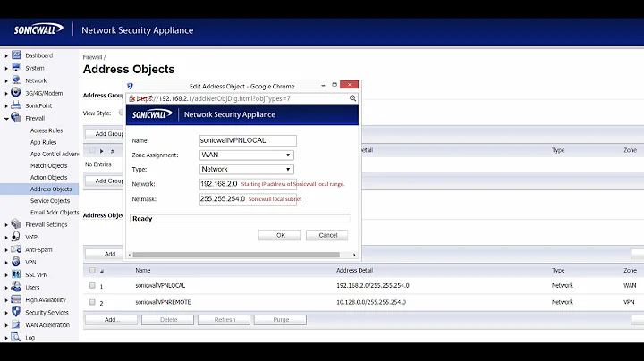This screenshot has height=361, width=644.
Task: Click the Security Services shield icon
Action: (16, 312)
